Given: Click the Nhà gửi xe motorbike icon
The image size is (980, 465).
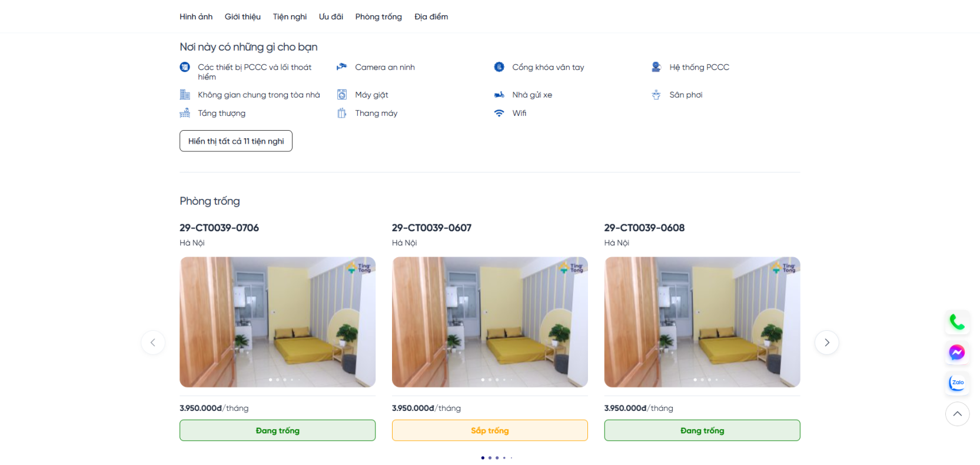Looking at the screenshot, I should (x=499, y=95).
